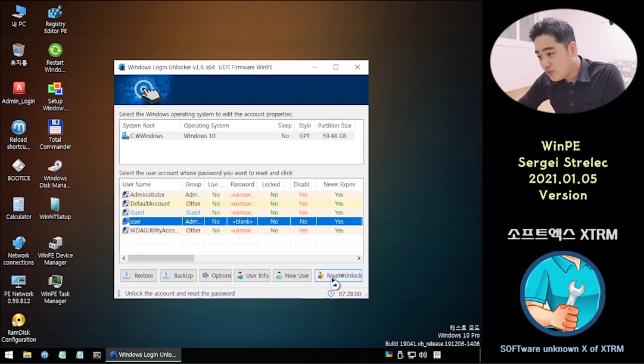644x364 pixels.
Task: Launch WinPE Device Manager icon
Action: (55, 251)
